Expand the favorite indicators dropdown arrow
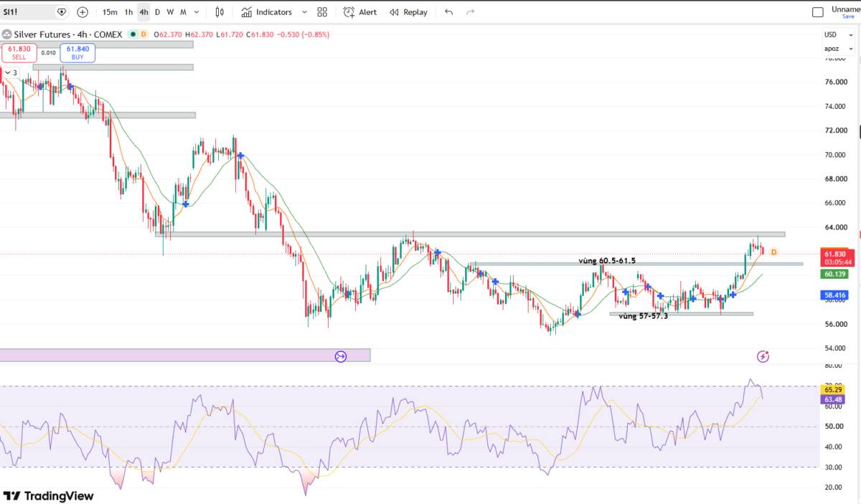Image resolution: width=861 pixels, height=504 pixels. point(304,12)
